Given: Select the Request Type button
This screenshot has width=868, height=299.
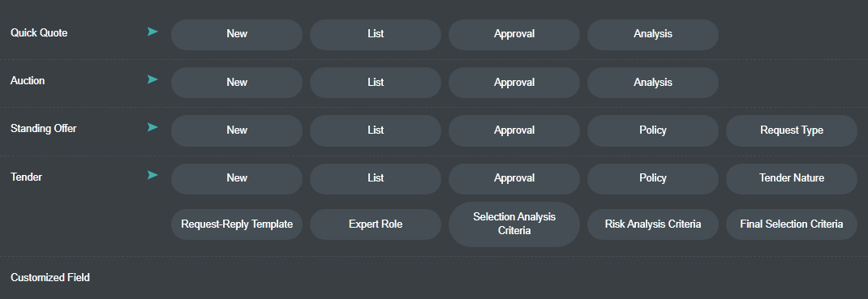Looking at the screenshot, I should click(x=792, y=130).
